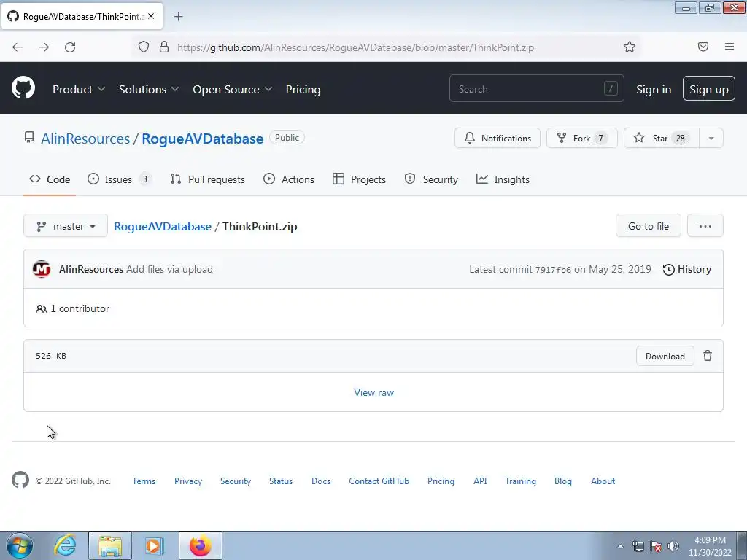Open a new browser tab with plus
Image resolution: width=747 pixels, height=560 pixels.
pyautogui.click(x=178, y=17)
